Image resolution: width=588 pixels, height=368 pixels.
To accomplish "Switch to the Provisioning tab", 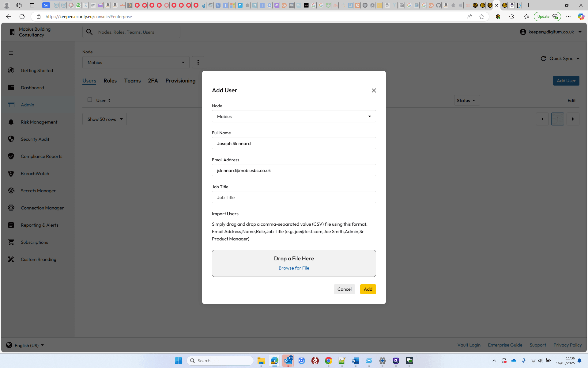I will [x=180, y=81].
